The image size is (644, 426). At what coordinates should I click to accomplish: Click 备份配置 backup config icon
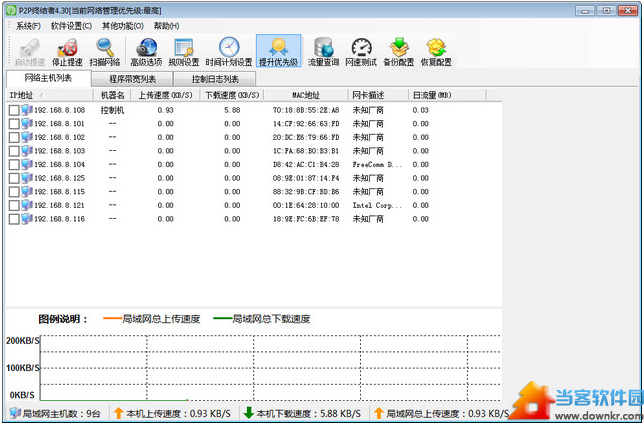click(x=399, y=47)
